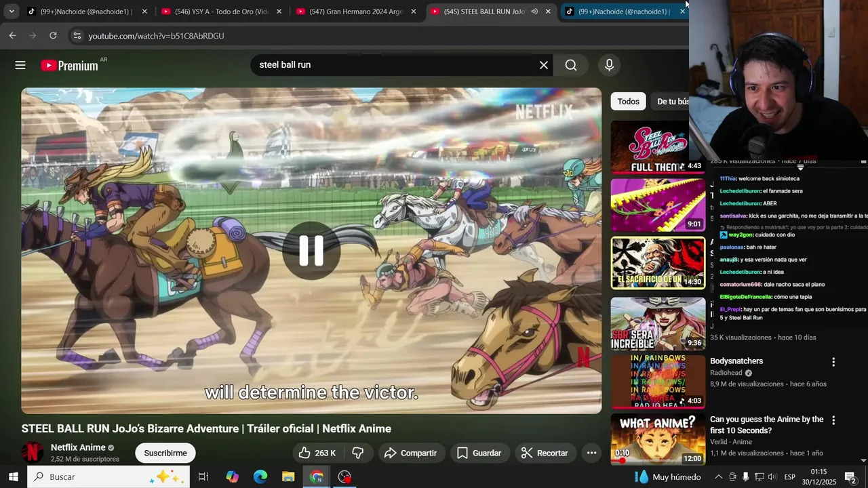
Task: Mute the Steel Ball Run tab audio icon
Action: (534, 12)
